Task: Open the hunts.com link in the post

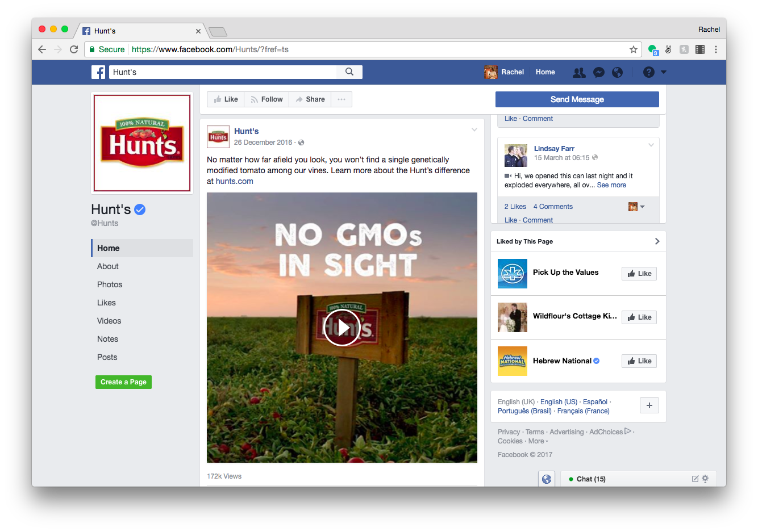Action: point(234,181)
